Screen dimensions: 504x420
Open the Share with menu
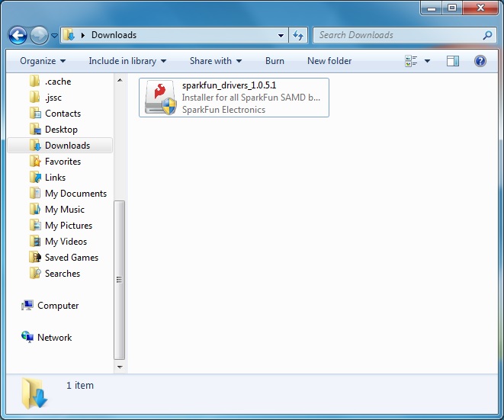(216, 61)
